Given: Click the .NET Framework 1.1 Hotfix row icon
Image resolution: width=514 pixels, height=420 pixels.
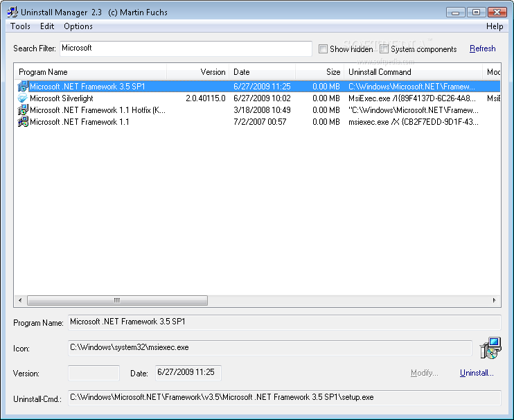Looking at the screenshot, I should [23, 110].
